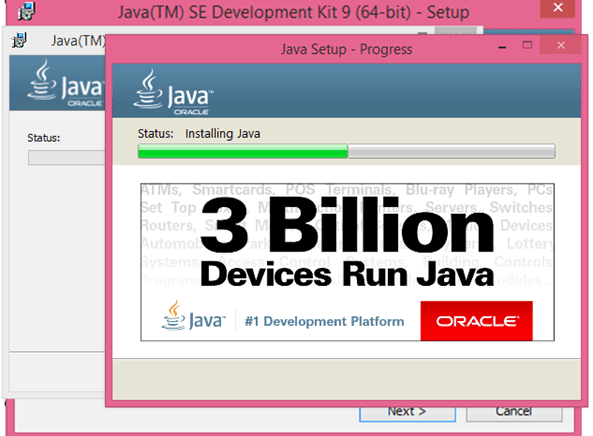This screenshot has height=436, width=593.
Task: Maximize the Java Setup - Progress window
Action: click(527, 45)
